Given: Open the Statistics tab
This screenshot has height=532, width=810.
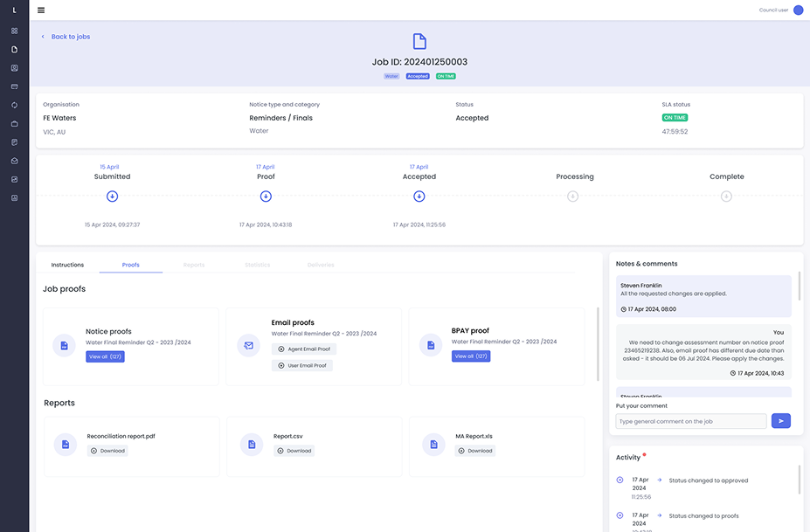Looking at the screenshot, I should click(257, 265).
